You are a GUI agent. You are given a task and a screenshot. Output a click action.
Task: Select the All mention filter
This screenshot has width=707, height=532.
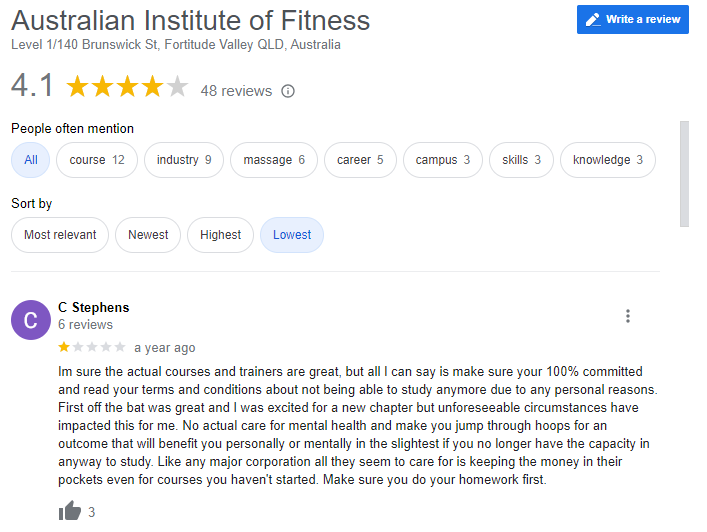(31, 160)
